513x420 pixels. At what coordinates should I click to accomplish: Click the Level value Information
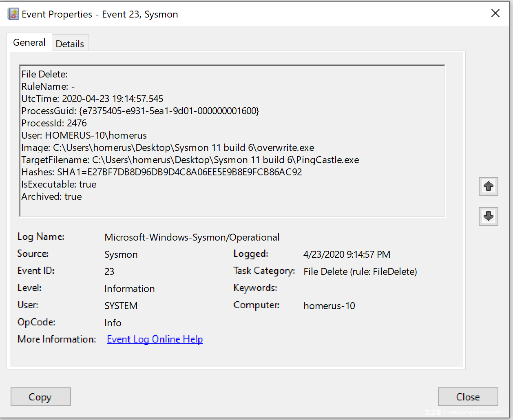(x=129, y=289)
